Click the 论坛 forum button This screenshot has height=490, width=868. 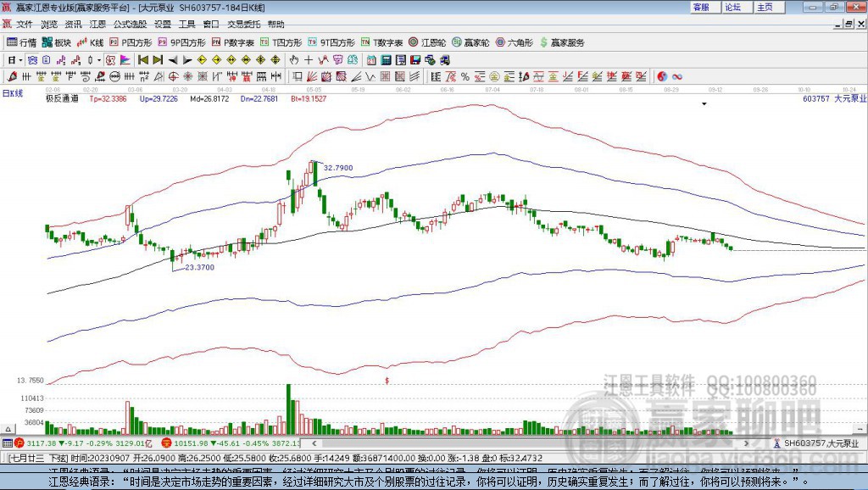coord(732,7)
